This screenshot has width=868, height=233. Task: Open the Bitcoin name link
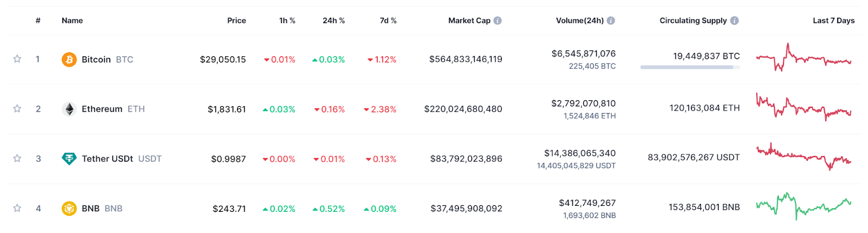click(x=96, y=60)
